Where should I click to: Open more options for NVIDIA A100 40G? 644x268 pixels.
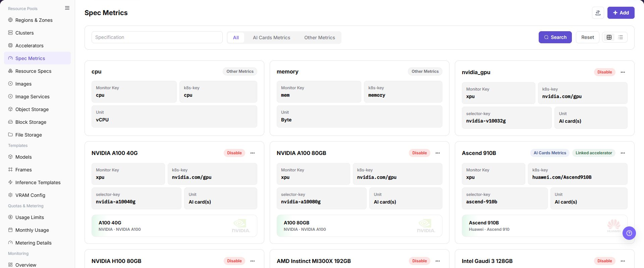pyautogui.click(x=253, y=153)
